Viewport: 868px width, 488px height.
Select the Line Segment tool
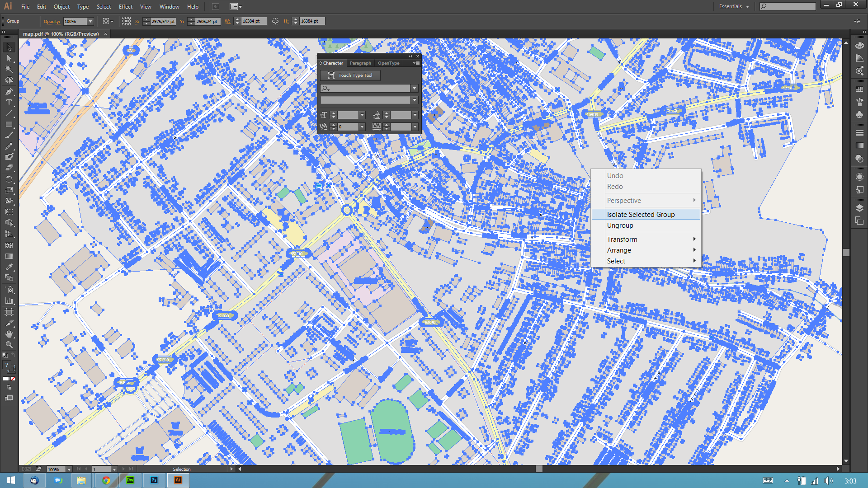(9, 113)
